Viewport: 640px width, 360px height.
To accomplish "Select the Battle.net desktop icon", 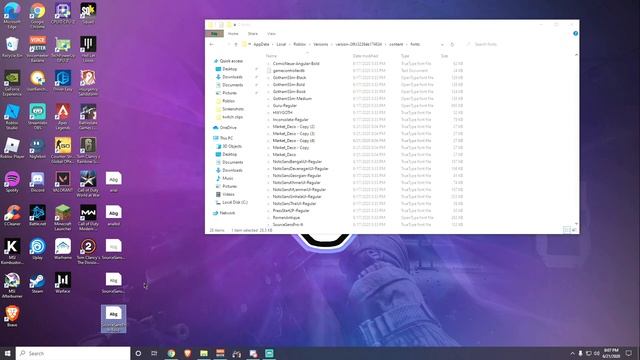I will point(37,216).
